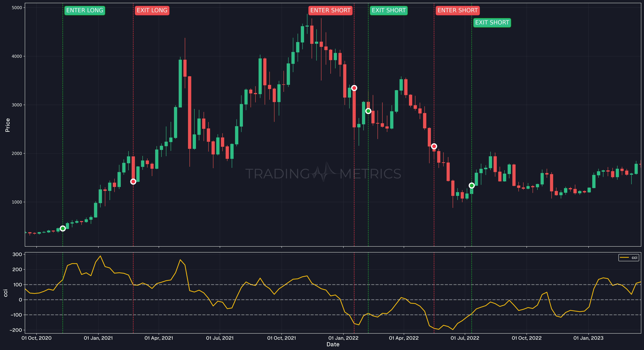The height and width of the screenshot is (350, 644).
Task: Click the 4000 price tick label
Action: pos(17,56)
